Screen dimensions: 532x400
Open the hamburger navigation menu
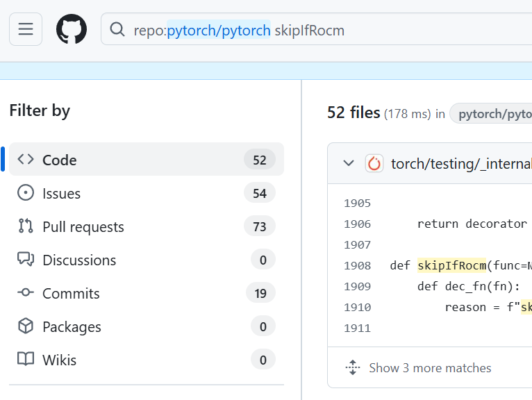[26, 29]
